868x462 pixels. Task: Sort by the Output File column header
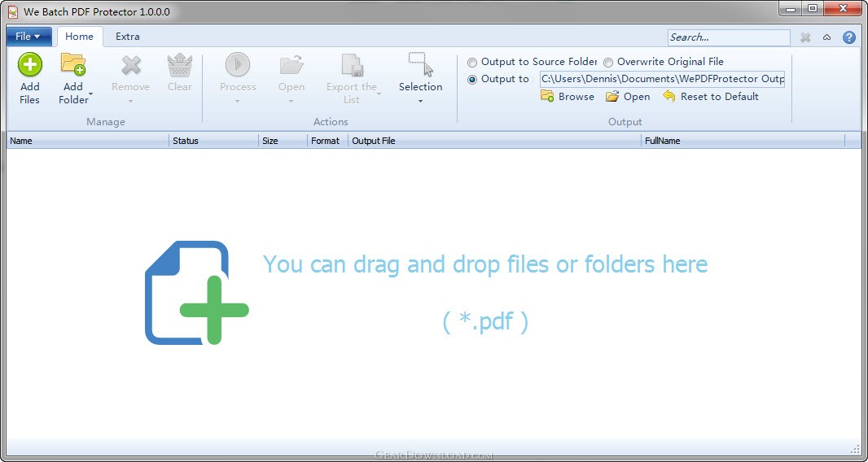pyautogui.click(x=495, y=141)
